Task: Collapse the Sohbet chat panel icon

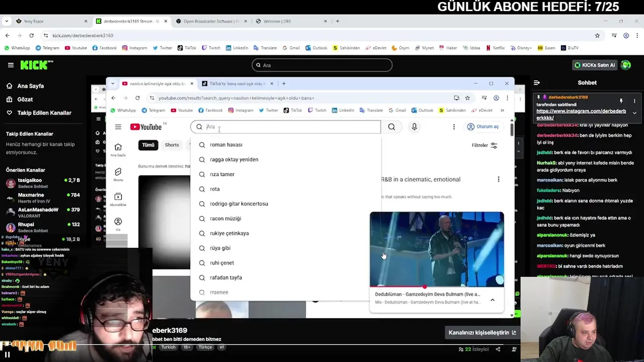Action: (537, 82)
